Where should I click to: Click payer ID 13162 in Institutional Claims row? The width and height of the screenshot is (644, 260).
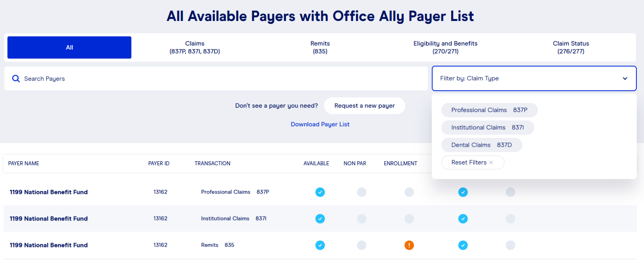click(x=160, y=218)
